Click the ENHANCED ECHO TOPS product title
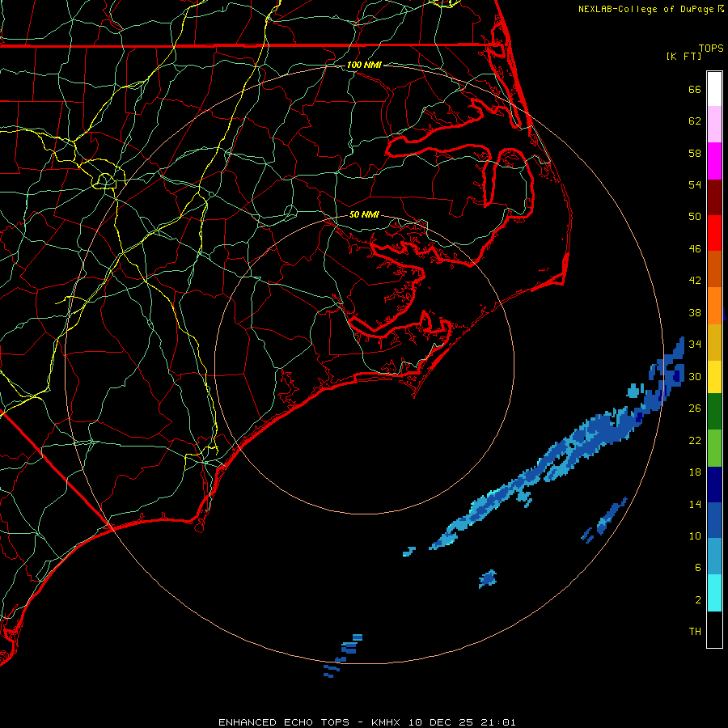The width and height of the screenshot is (728, 728). coord(284,722)
